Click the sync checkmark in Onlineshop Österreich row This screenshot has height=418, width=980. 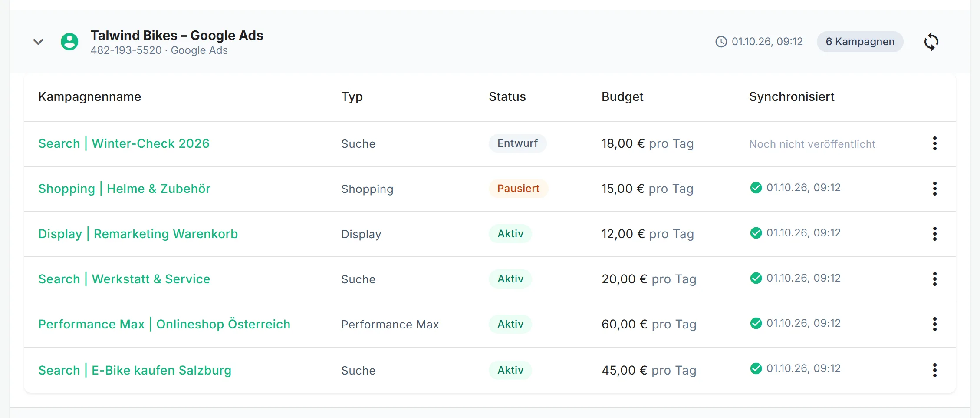pos(756,323)
